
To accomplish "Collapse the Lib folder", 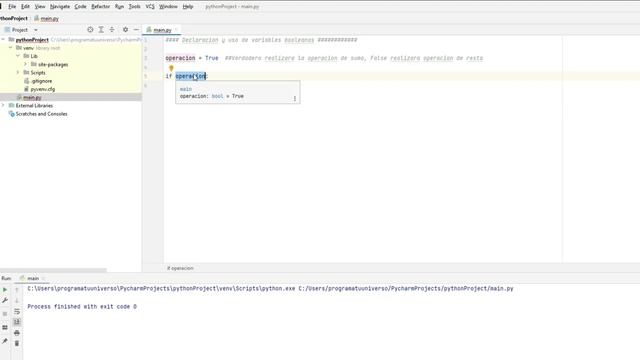I will [x=18, y=56].
